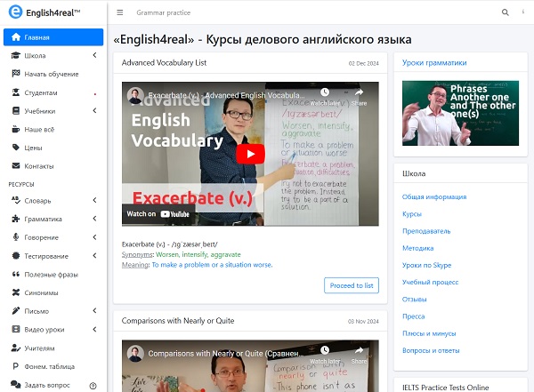Click Watch on YouTube in Exacerbate video
This screenshot has width=534, height=392.
point(158,213)
